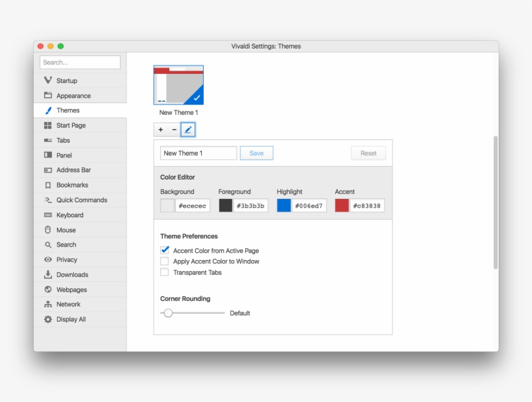This screenshot has width=532, height=402.
Task: Add a new theme with plus button
Action: pyautogui.click(x=160, y=130)
